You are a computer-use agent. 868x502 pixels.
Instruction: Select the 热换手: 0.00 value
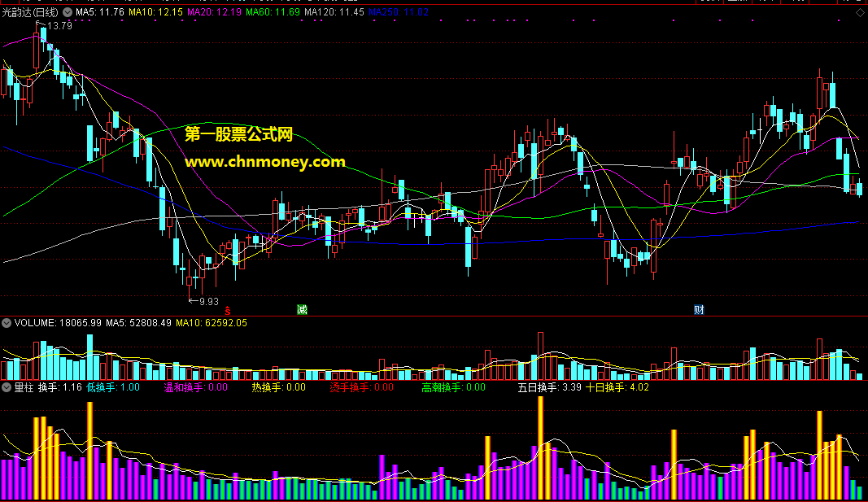[x=278, y=387]
